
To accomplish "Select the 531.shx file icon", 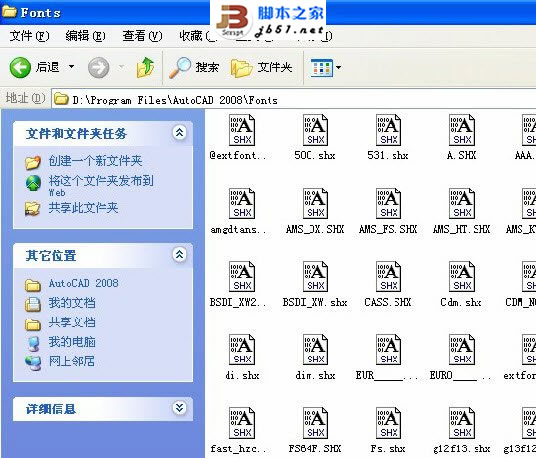I will (x=388, y=130).
